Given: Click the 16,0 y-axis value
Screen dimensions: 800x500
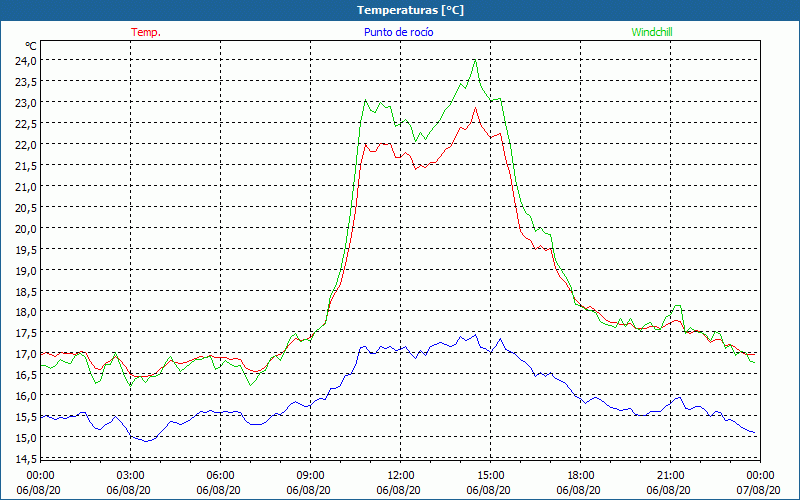Looking at the screenshot, I should click(26, 395).
